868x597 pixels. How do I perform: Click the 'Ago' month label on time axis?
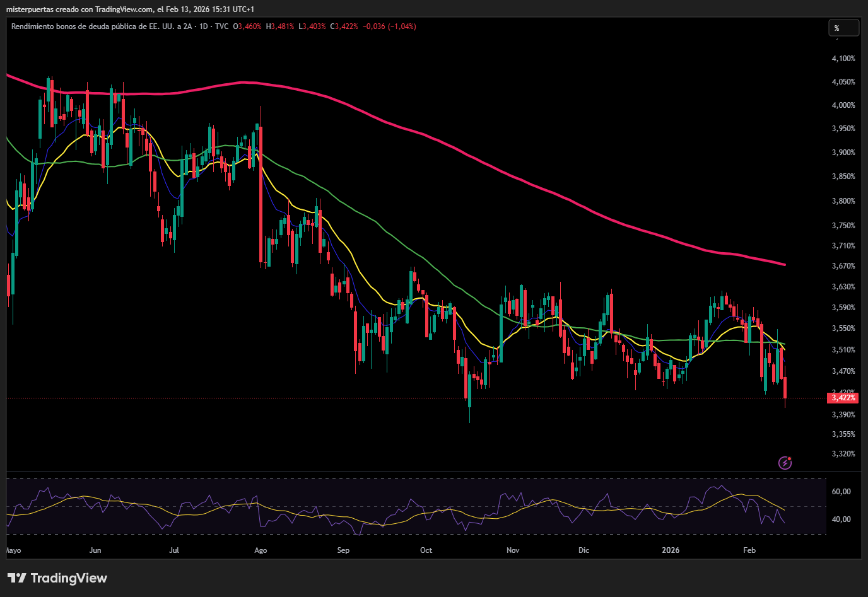coord(261,550)
